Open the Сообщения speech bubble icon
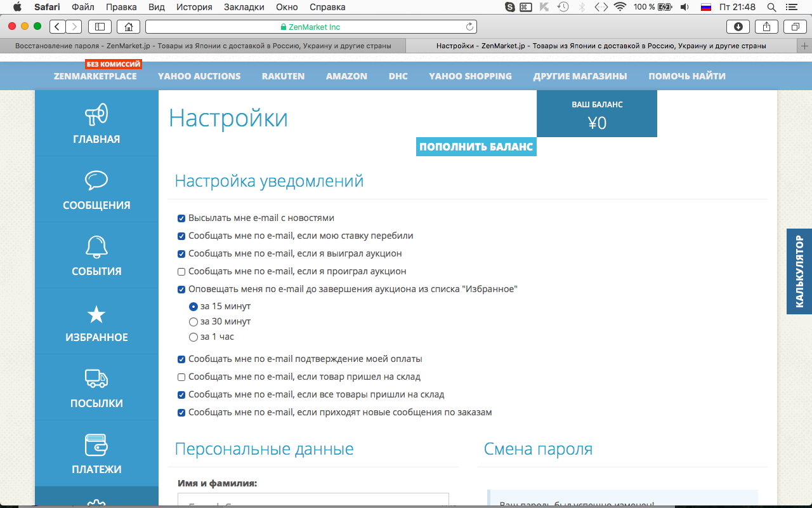The width and height of the screenshot is (812, 508). click(x=96, y=180)
